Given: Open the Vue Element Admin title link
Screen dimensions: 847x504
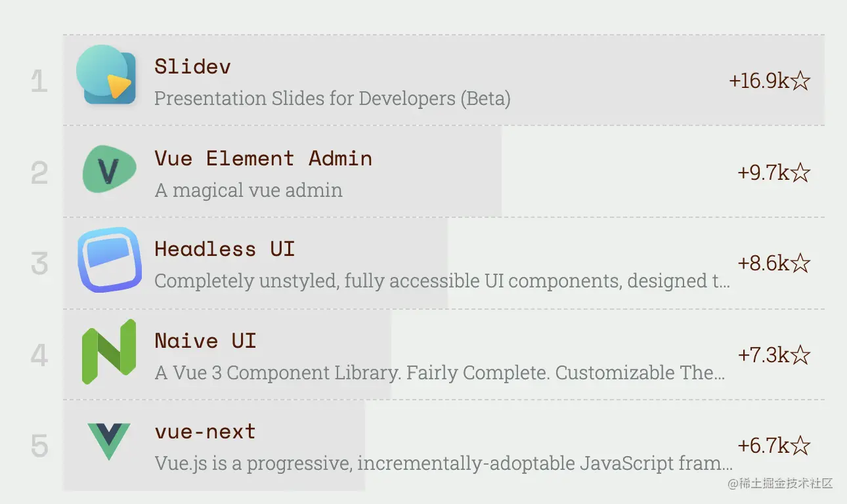Looking at the screenshot, I should [263, 158].
